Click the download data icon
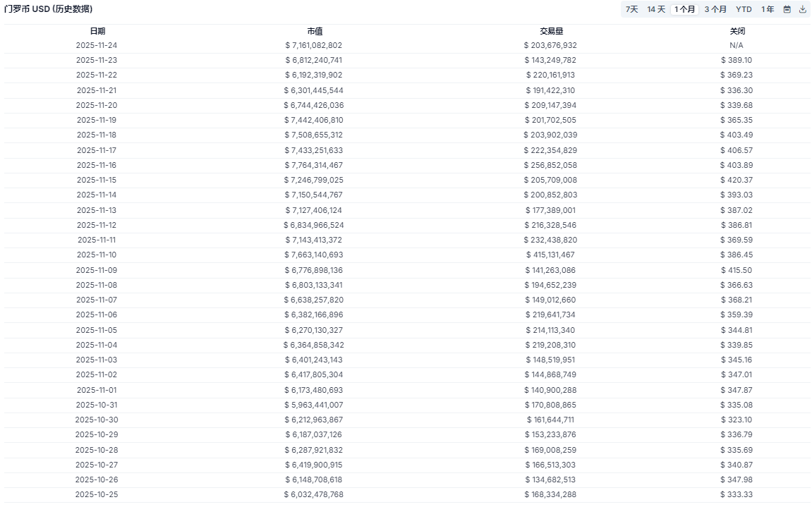This screenshot has height=507, width=812. click(802, 9)
